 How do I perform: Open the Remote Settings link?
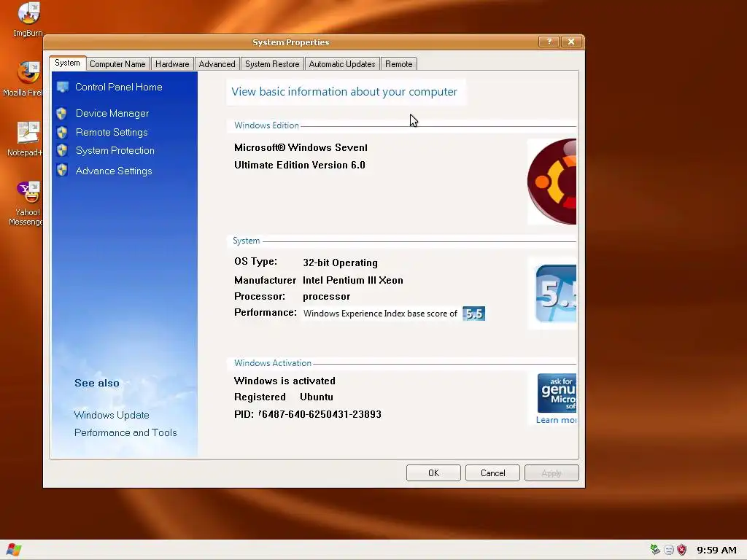[x=112, y=133]
